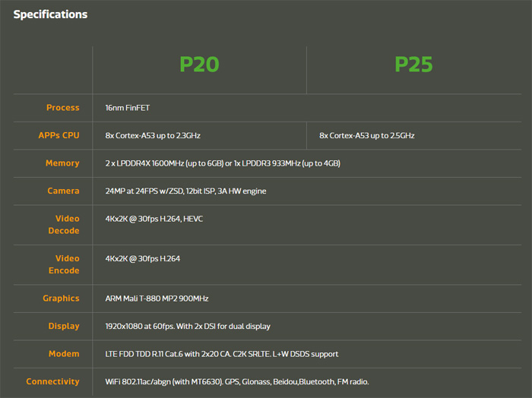Select the P25 column header
This screenshot has width=532, height=398.
pos(413,65)
